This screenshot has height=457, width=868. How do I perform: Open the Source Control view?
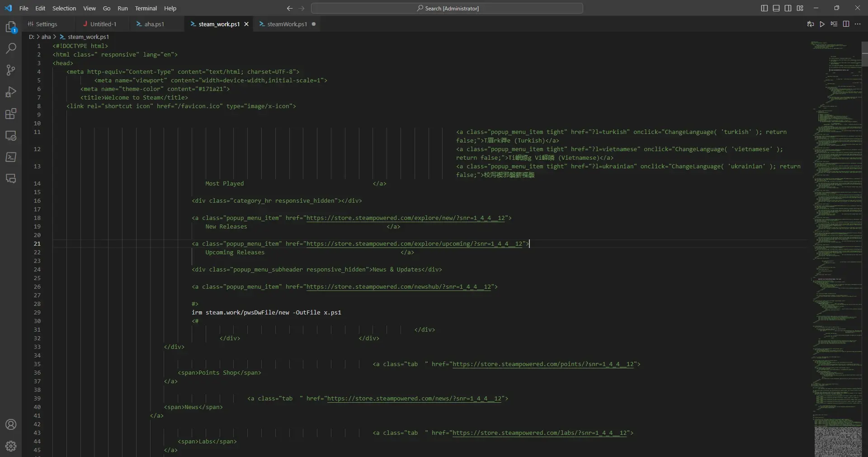11,70
